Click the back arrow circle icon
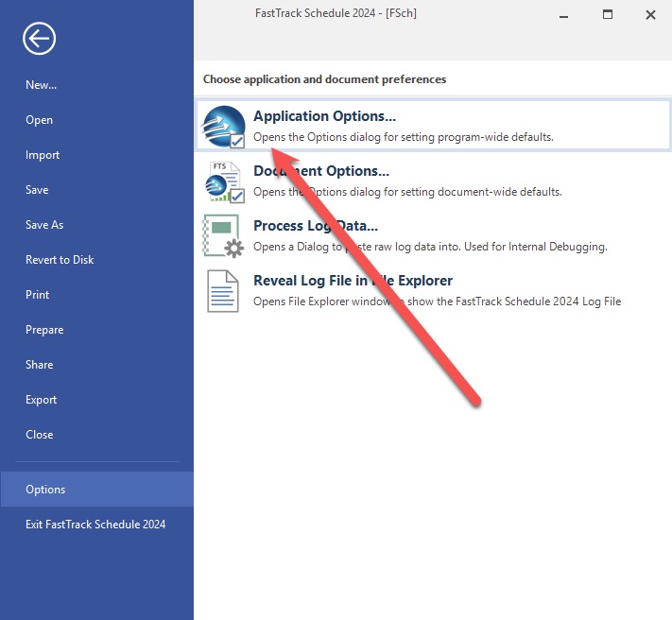672x620 pixels. pyautogui.click(x=40, y=39)
